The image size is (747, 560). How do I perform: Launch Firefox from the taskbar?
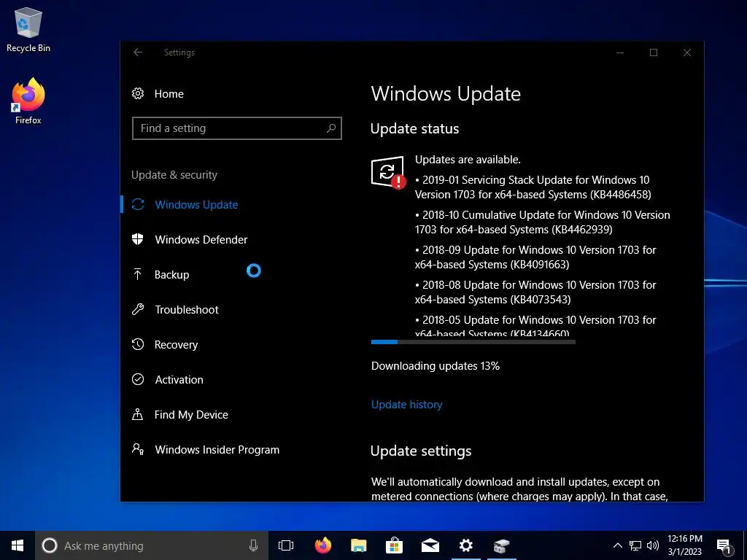pos(323,545)
